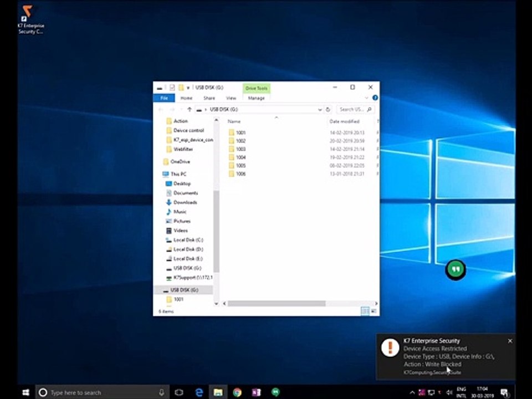Switch to the Share ribbon tab
The width and height of the screenshot is (532, 399).
click(209, 98)
